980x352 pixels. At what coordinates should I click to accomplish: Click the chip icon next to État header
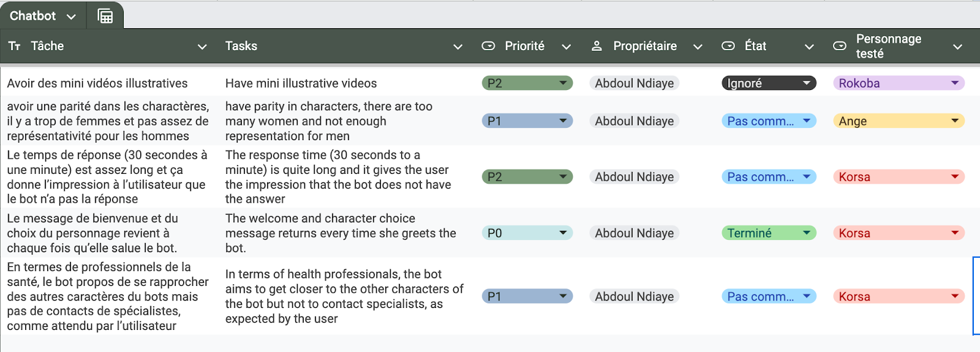(728, 46)
